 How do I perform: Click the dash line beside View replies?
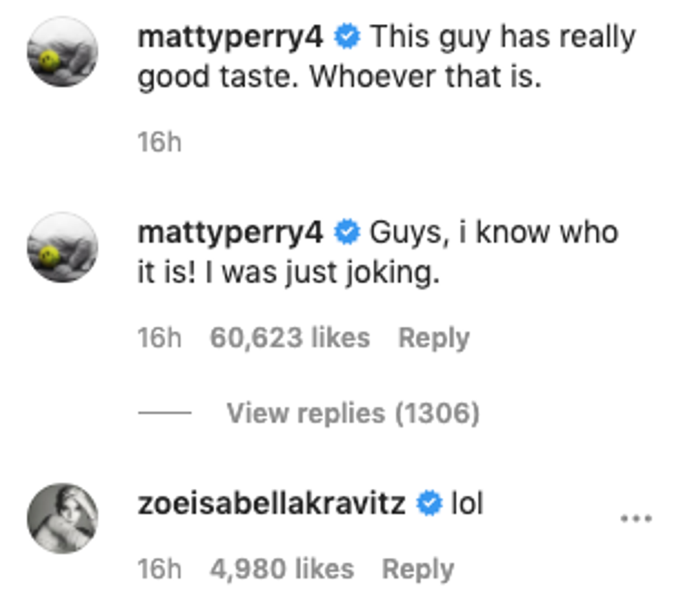pyautogui.click(x=165, y=413)
